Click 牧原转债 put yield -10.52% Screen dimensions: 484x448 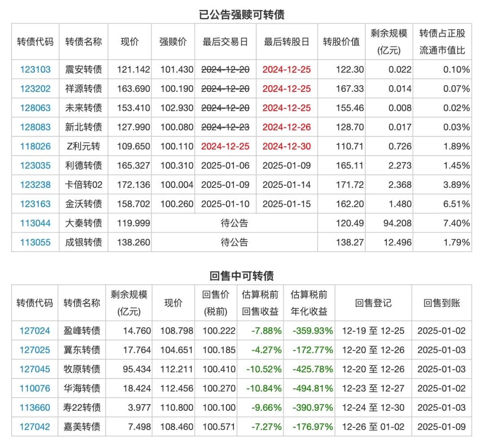click(x=264, y=369)
